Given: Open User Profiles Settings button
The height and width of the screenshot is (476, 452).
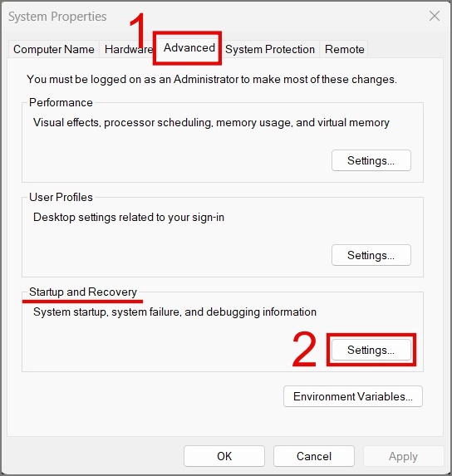Looking at the screenshot, I should [x=371, y=255].
